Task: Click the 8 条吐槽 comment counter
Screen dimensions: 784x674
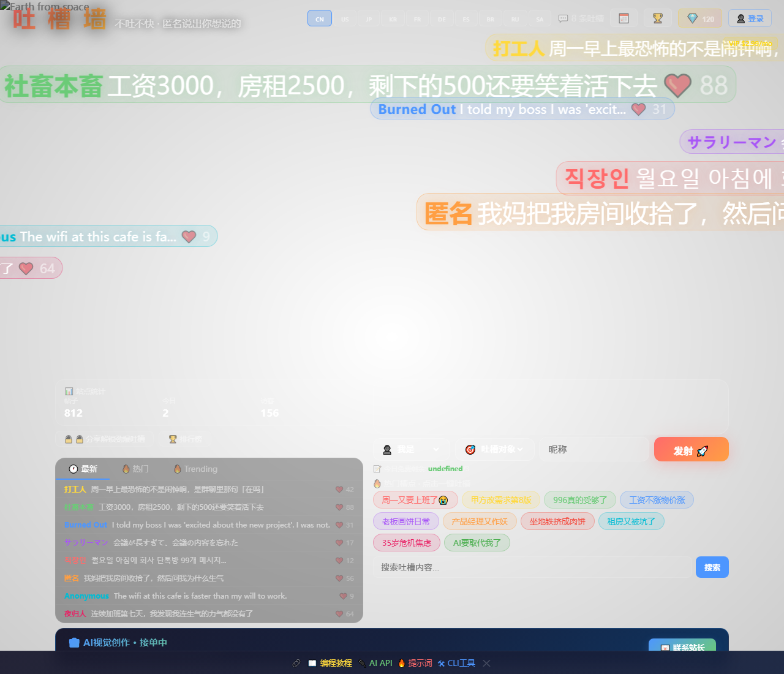Action: click(581, 18)
